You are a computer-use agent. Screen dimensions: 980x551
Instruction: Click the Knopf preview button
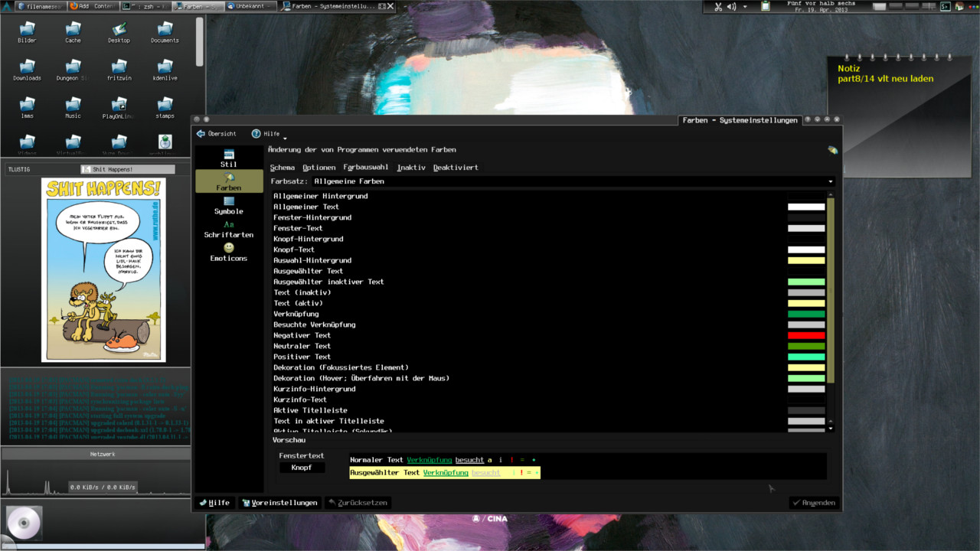point(302,468)
